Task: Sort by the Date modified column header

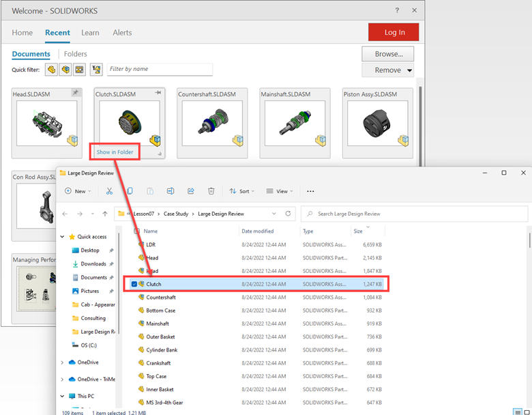Action: 258,231
